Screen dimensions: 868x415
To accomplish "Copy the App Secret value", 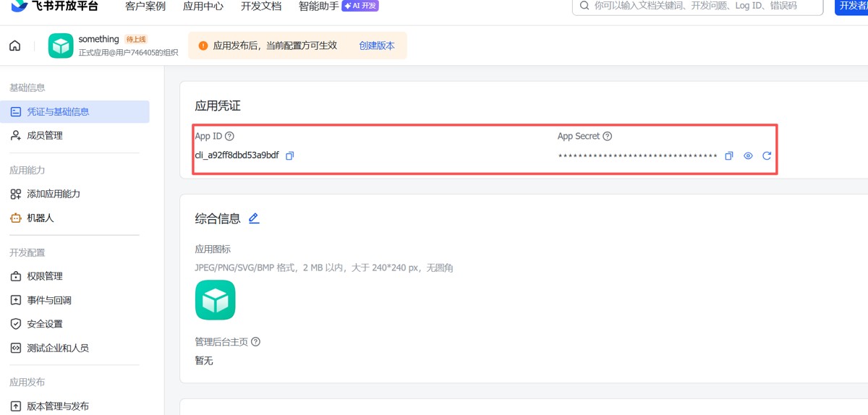I will pos(729,155).
